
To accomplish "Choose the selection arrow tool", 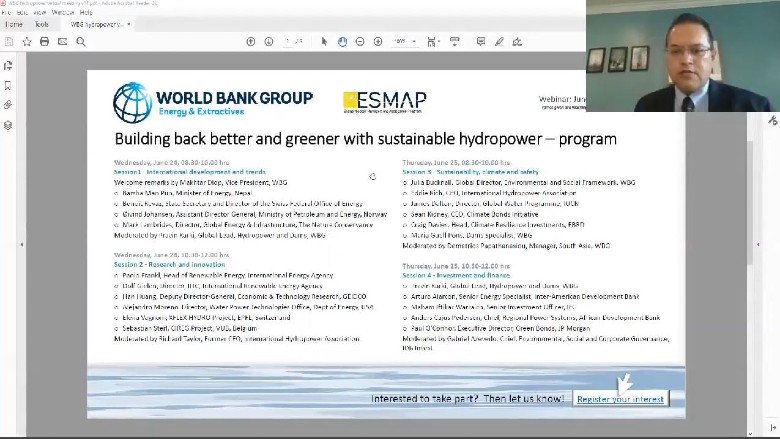I will [324, 42].
